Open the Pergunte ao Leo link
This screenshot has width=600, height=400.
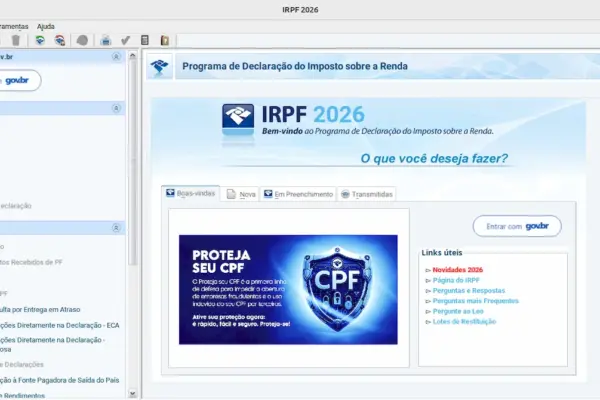pos(458,311)
